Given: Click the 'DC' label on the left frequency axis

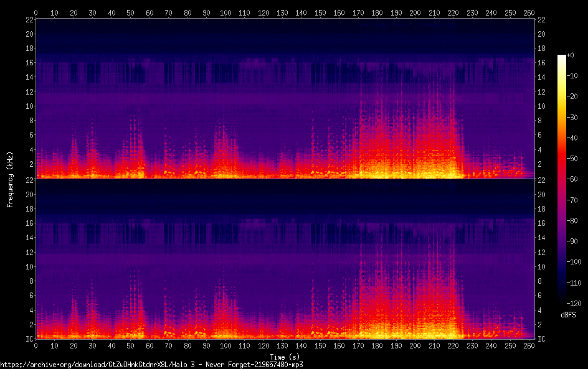Looking at the screenshot, I should [x=30, y=339].
